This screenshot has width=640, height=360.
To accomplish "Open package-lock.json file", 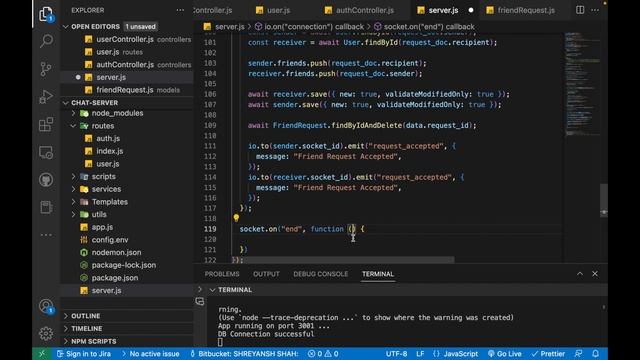I will tap(123, 265).
